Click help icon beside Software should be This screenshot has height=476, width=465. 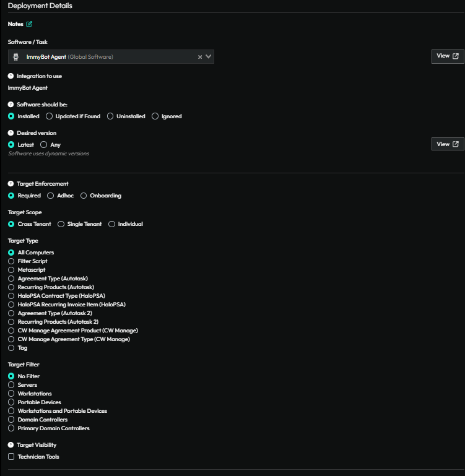11,105
